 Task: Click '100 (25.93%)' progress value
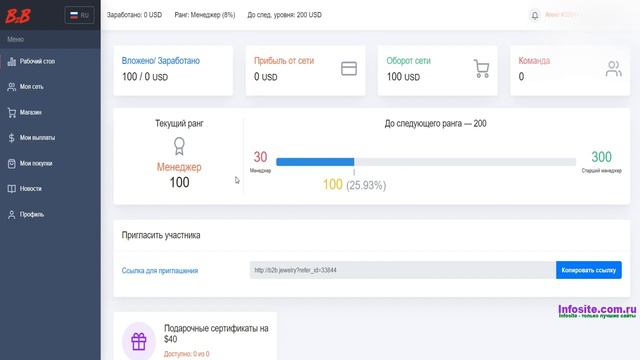coord(354,185)
